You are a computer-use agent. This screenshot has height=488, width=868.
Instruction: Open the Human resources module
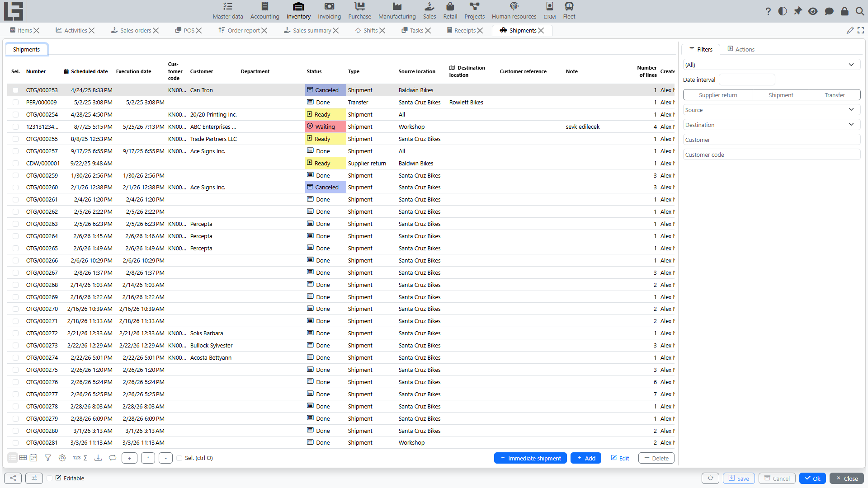514,11
